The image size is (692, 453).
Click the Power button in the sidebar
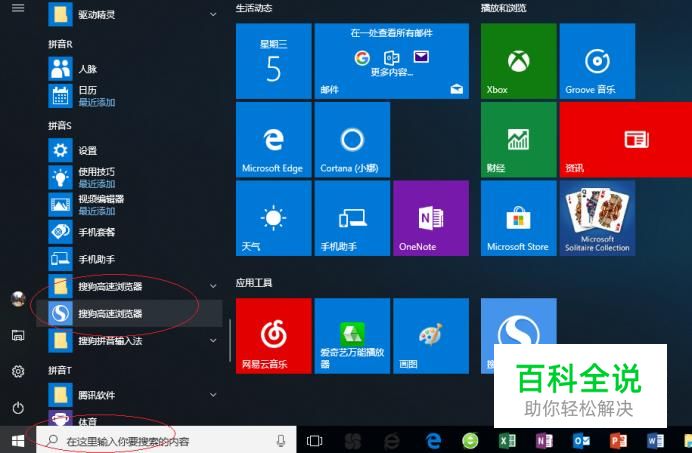[x=18, y=408]
